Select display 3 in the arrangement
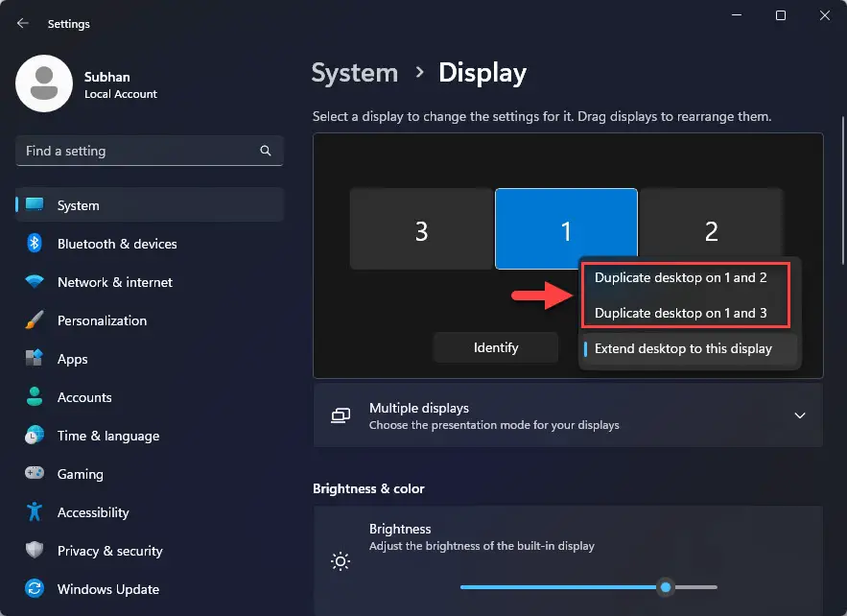Viewport: 847px width, 616px height. click(x=422, y=228)
